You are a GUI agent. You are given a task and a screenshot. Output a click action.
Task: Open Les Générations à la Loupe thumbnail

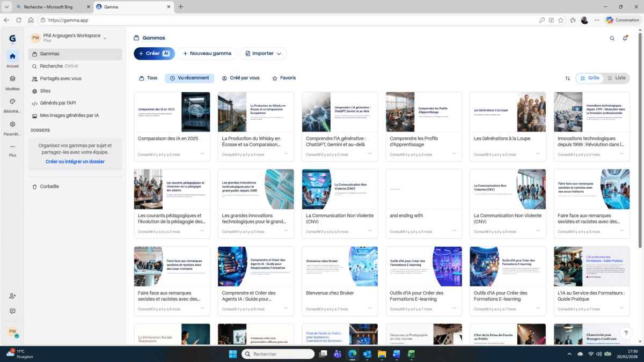507,112
